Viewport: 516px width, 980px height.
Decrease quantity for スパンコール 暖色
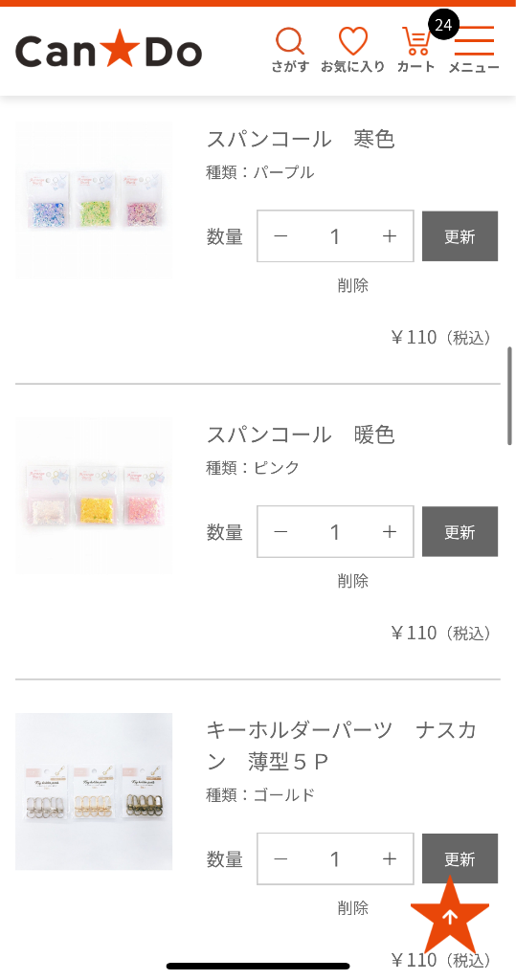280,532
